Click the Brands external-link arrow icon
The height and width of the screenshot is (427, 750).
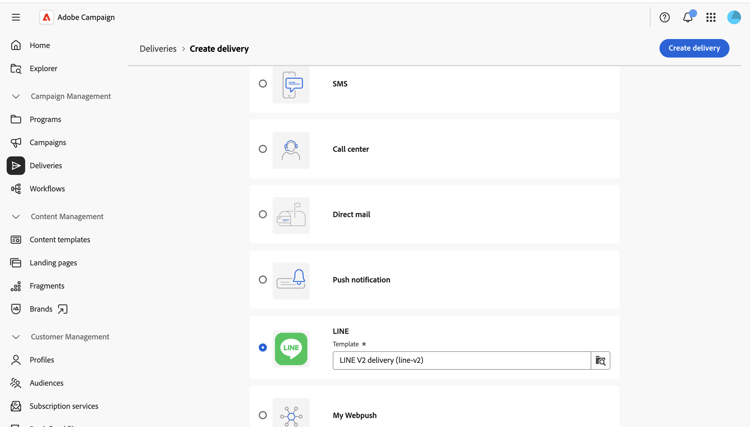pyautogui.click(x=62, y=309)
